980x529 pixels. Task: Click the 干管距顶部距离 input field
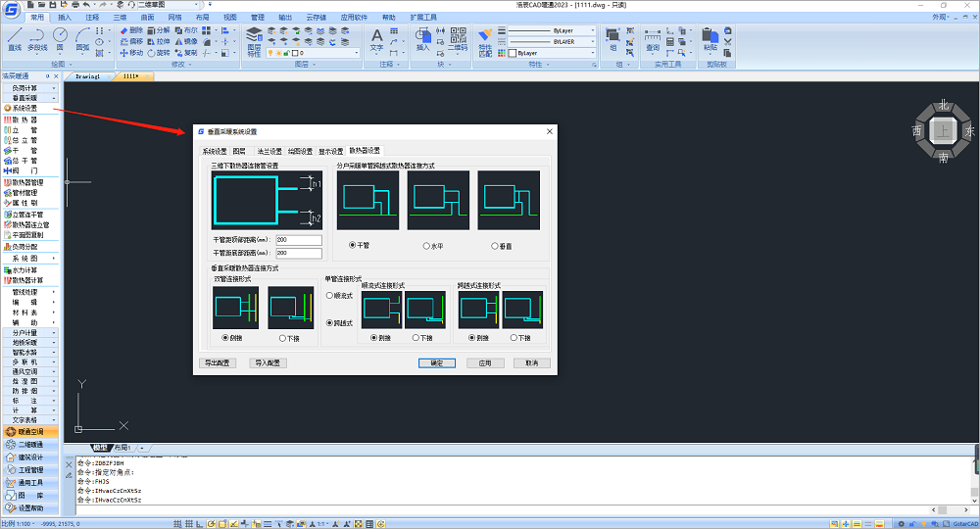[x=299, y=239]
